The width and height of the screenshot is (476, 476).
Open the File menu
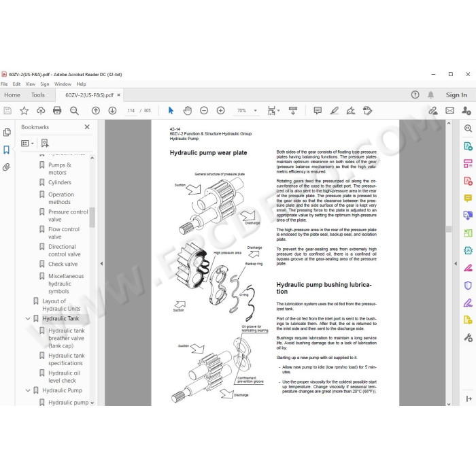[4, 84]
